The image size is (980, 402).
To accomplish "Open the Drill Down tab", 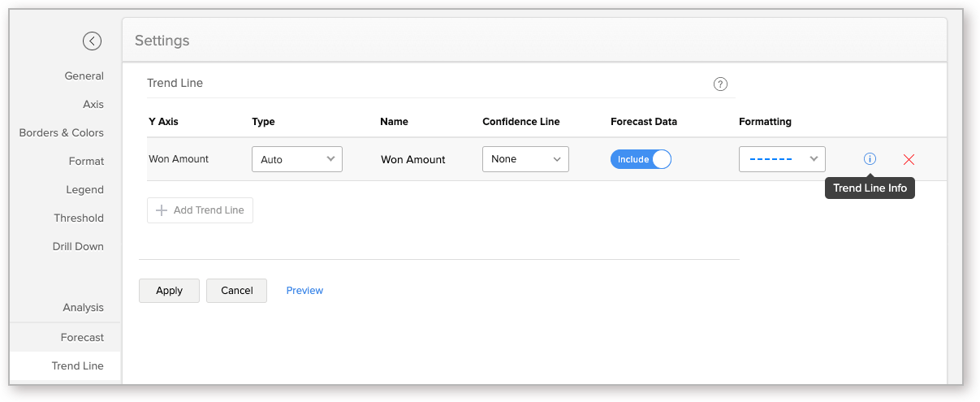I will [78, 246].
